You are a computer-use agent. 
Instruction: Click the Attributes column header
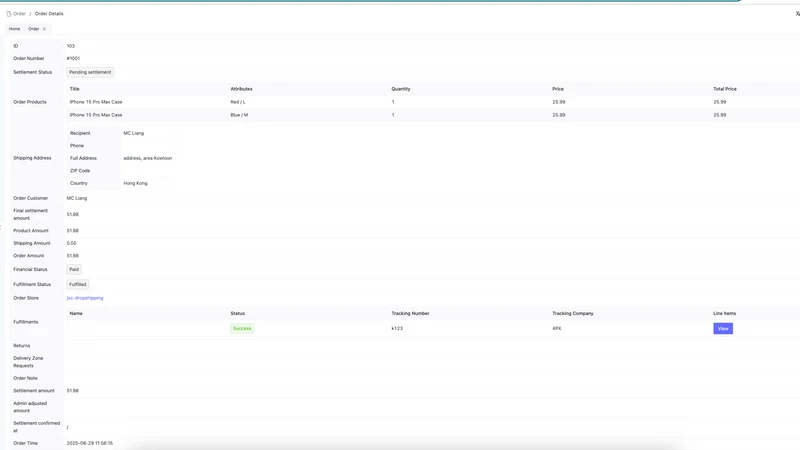[x=241, y=89]
